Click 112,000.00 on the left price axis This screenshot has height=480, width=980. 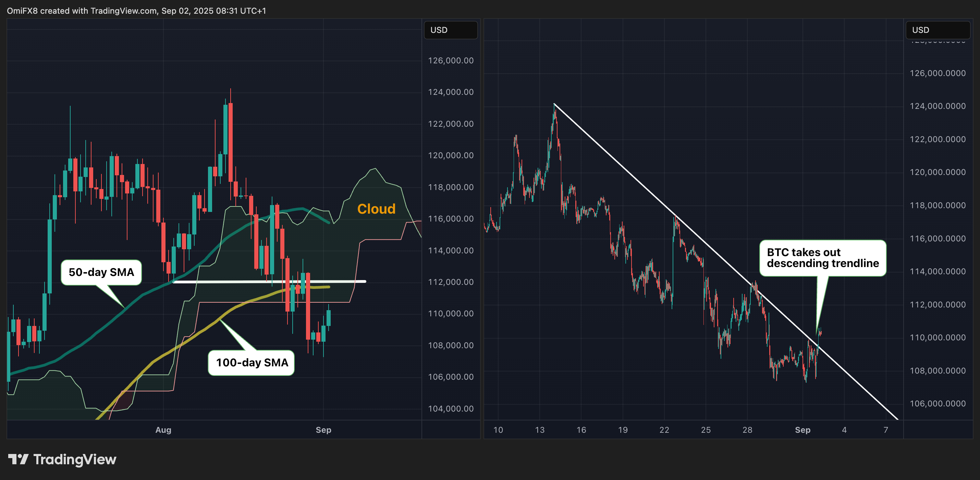(x=451, y=282)
